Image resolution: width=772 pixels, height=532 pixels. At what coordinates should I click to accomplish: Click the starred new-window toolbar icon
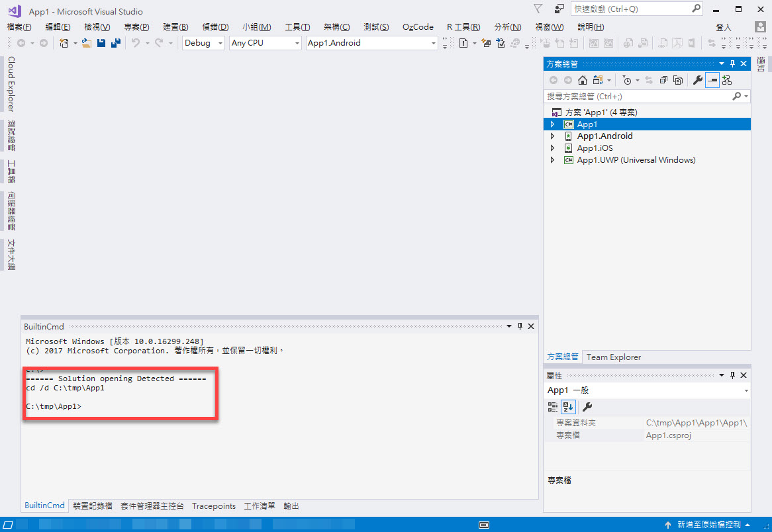pos(486,43)
